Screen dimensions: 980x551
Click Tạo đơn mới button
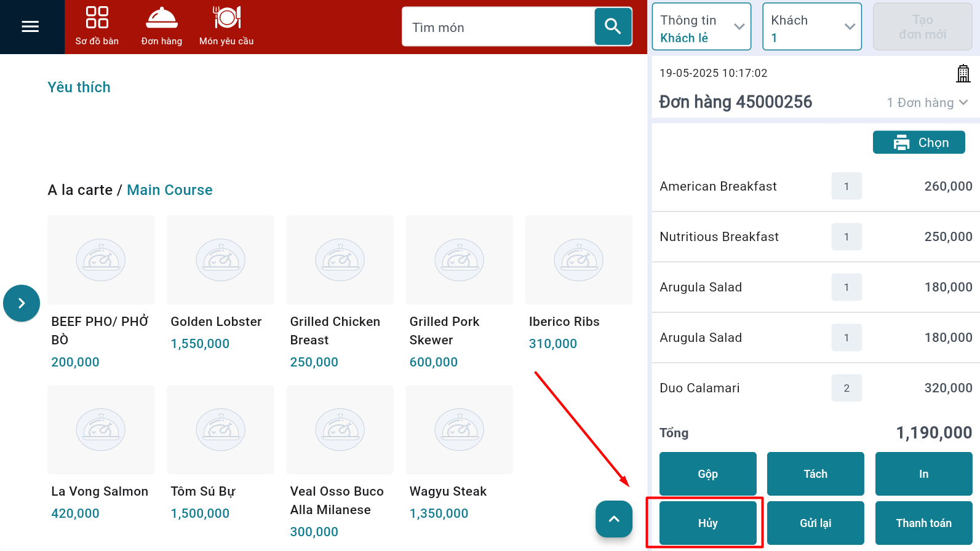pos(922,26)
